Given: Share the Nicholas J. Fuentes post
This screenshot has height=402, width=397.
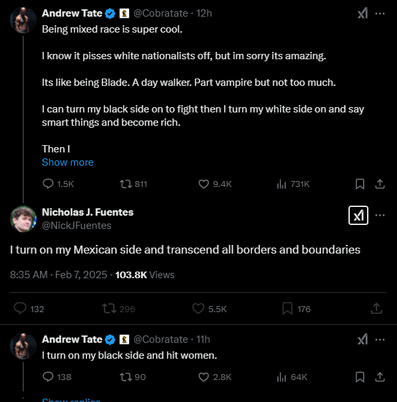Looking at the screenshot, I should coord(376,308).
